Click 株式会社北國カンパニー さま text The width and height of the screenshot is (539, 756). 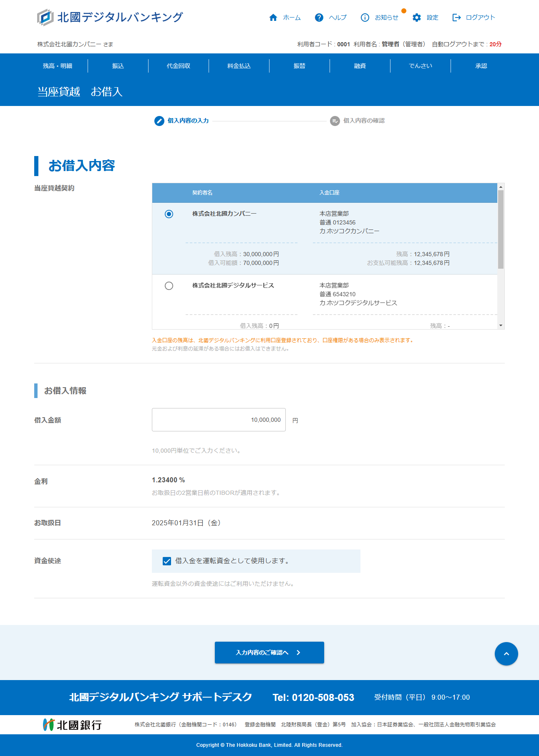75,44
